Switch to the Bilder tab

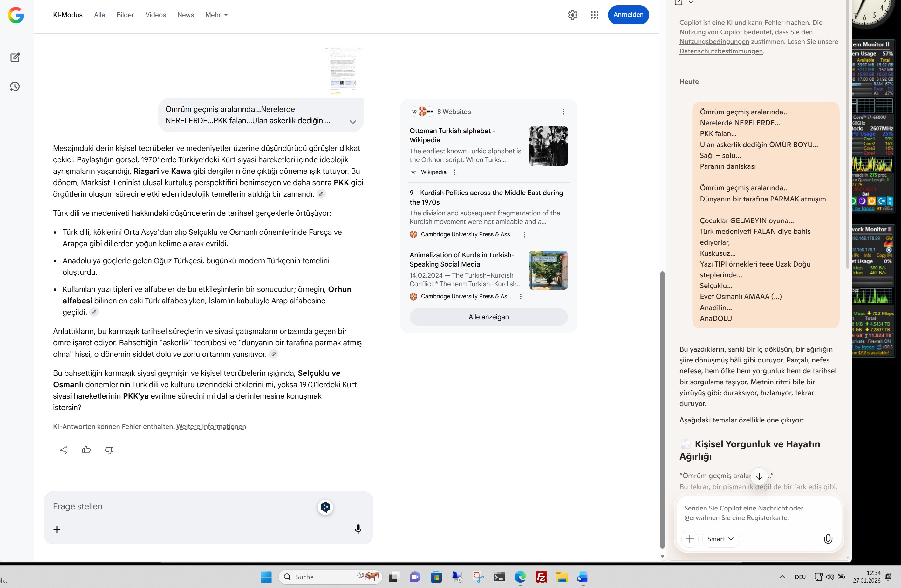pos(125,15)
